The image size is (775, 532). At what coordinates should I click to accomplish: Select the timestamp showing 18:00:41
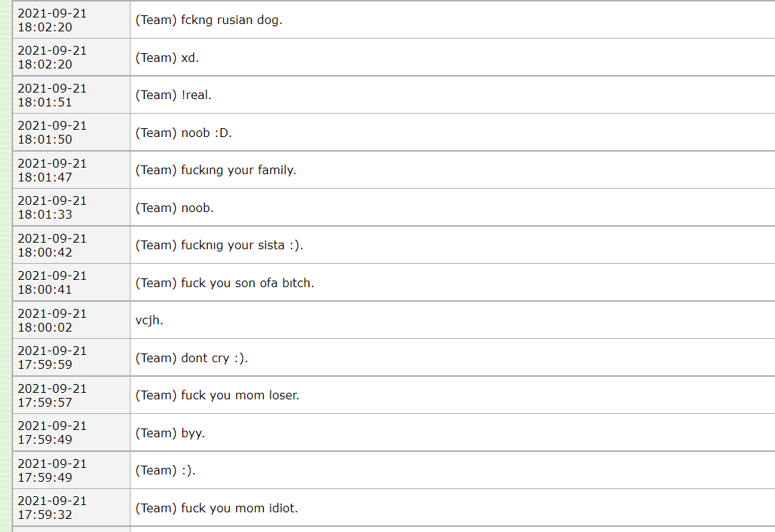coord(52,282)
